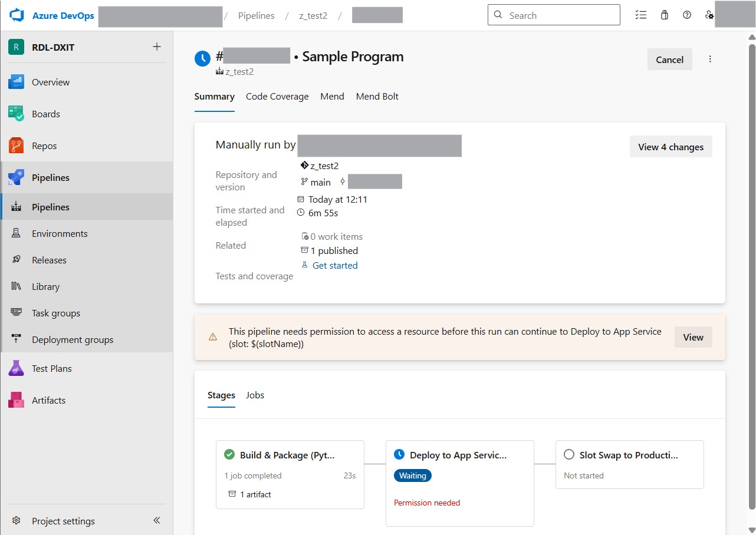Screen dimensions: 756x535
Task: Click the 1 job completed text
Action: coord(253,475)
